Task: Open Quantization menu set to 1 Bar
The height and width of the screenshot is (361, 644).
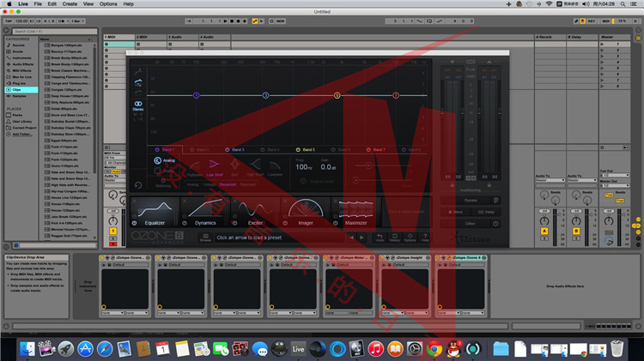Action: click(77, 21)
